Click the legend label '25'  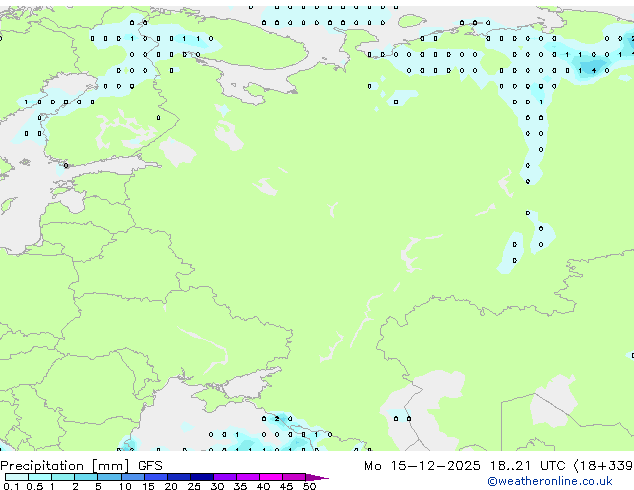[x=194, y=486]
